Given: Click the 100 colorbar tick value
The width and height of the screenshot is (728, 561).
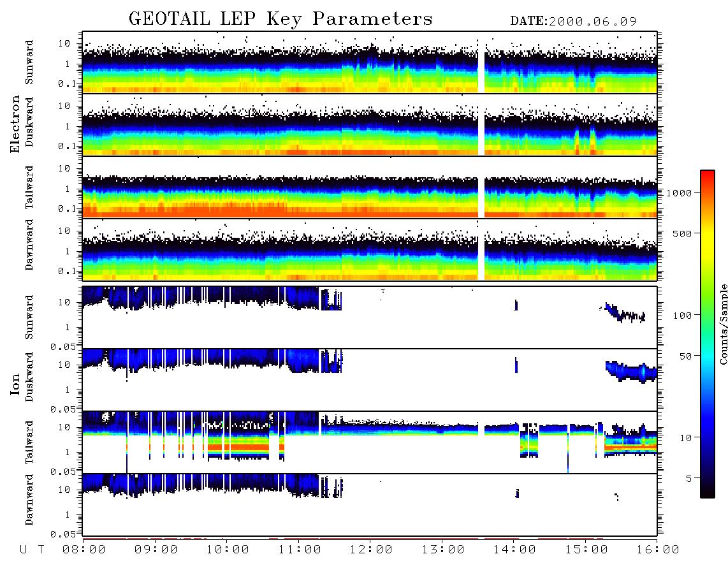Looking at the screenshot, I should 683,316.
